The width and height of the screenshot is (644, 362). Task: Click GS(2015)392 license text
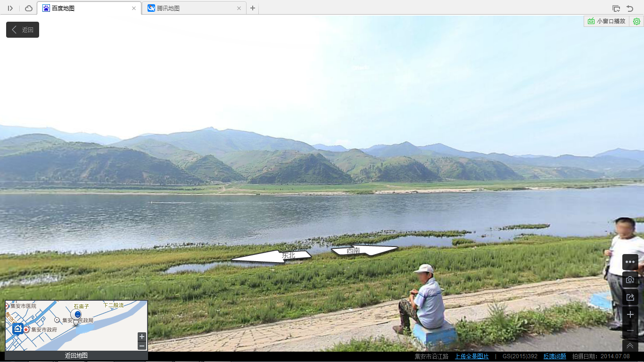click(520, 356)
